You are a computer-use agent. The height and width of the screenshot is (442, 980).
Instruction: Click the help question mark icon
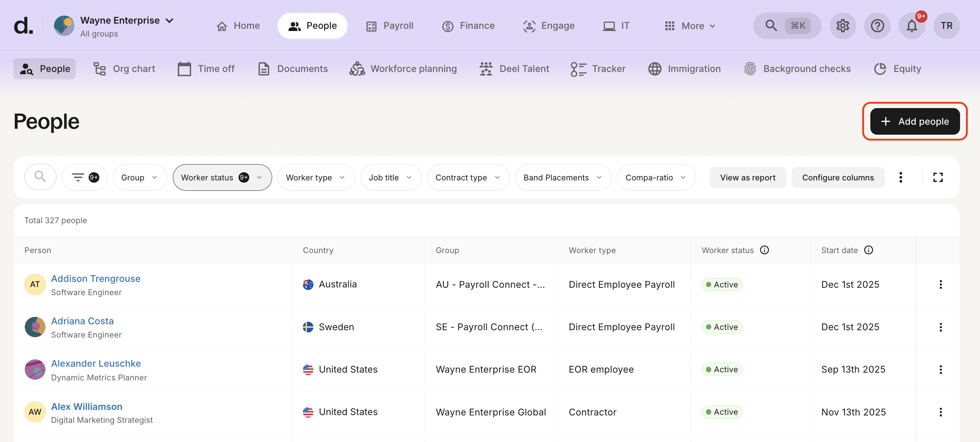click(x=877, y=26)
